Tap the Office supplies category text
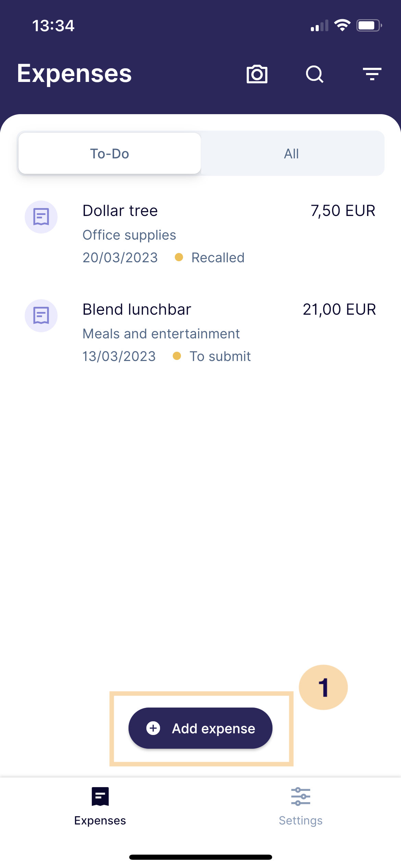Image resolution: width=401 pixels, height=868 pixels. pyautogui.click(x=129, y=235)
